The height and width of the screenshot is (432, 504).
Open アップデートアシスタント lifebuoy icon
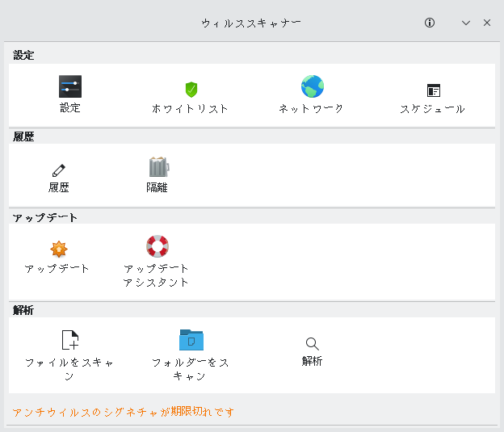tap(157, 246)
